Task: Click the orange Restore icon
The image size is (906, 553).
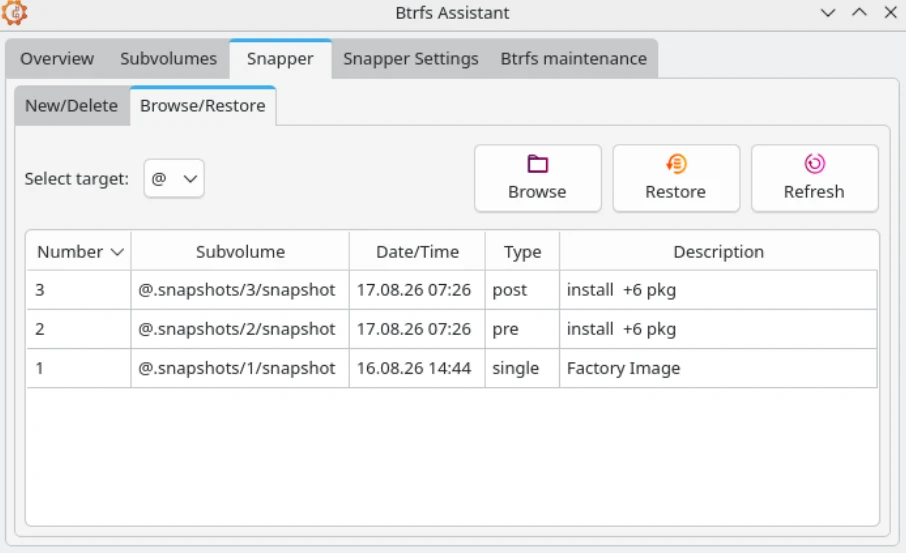Action: (x=676, y=164)
